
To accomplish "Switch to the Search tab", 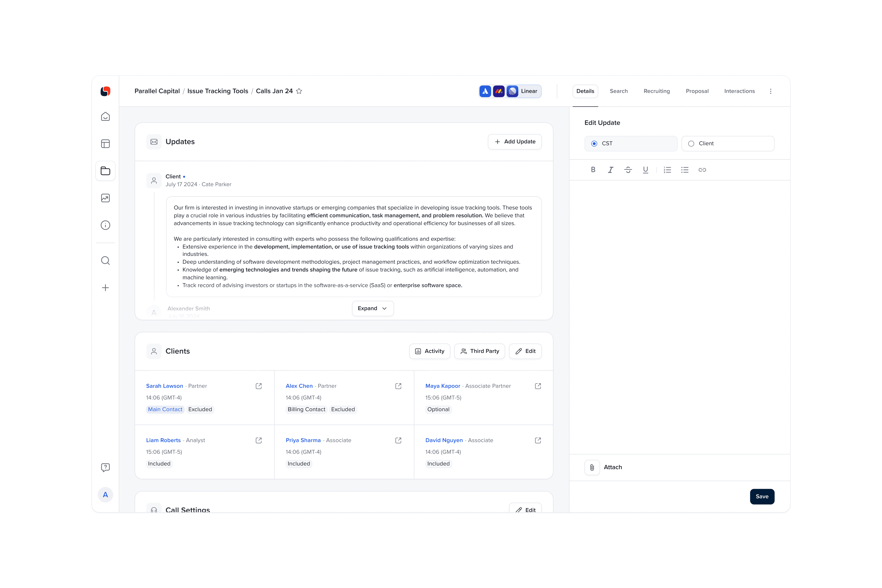I will click(x=619, y=91).
